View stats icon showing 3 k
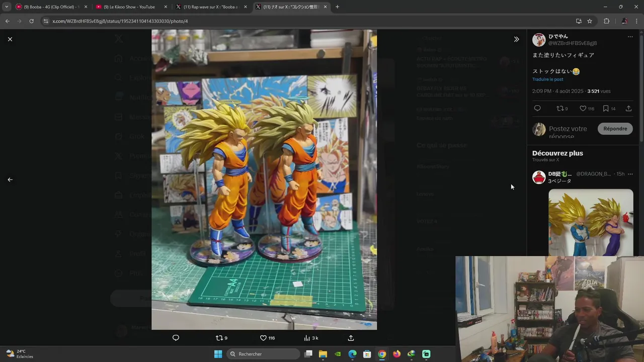644x362 pixels. [x=311, y=338]
